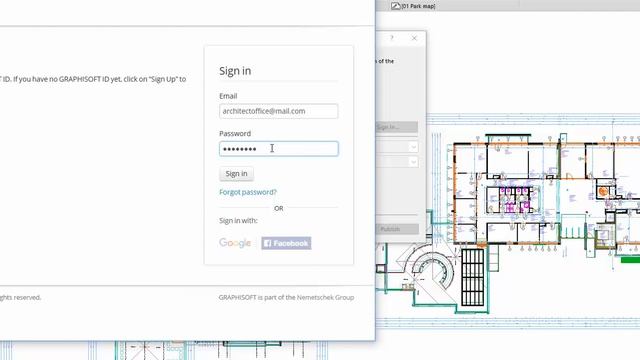This screenshot has width=640, height=360.
Task: Open the Forgot password? link
Action: coord(248,192)
